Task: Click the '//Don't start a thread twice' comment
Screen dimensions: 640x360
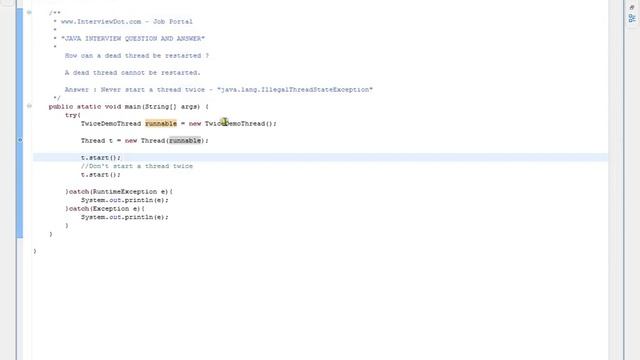Action: click(x=137, y=166)
